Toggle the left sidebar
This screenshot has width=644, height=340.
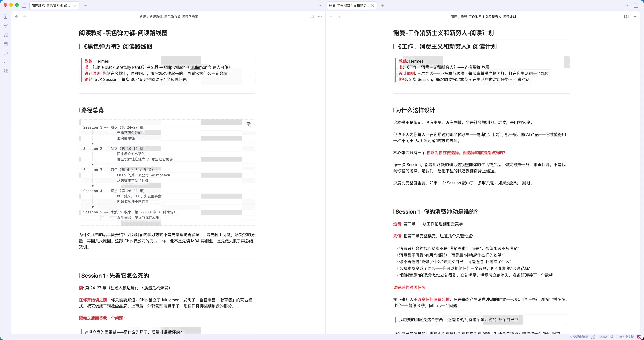tap(24, 6)
